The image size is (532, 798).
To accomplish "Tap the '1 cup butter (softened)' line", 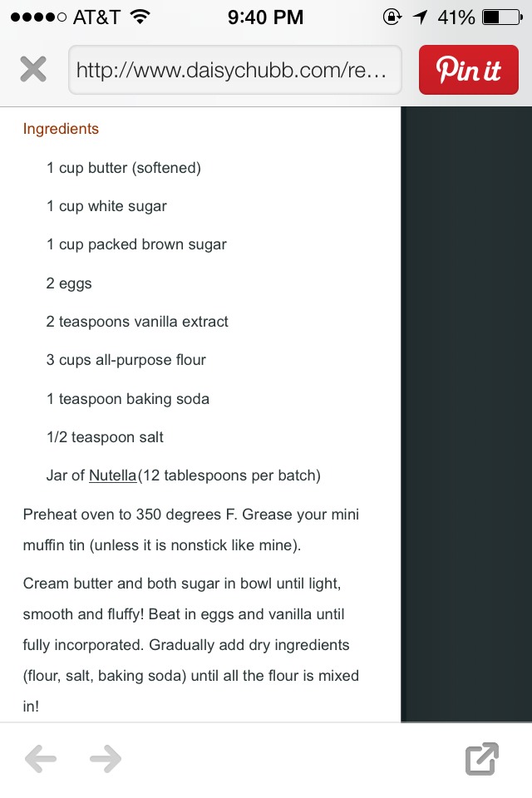I will pos(124,168).
